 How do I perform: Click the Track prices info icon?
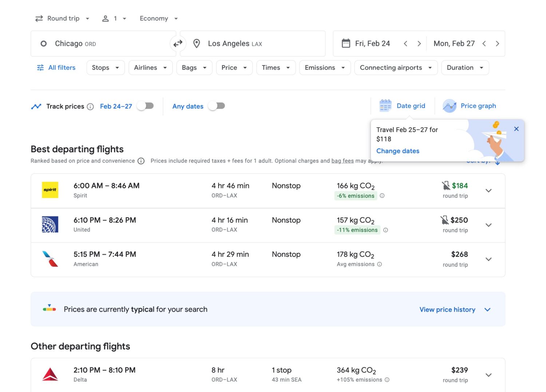[x=90, y=107]
